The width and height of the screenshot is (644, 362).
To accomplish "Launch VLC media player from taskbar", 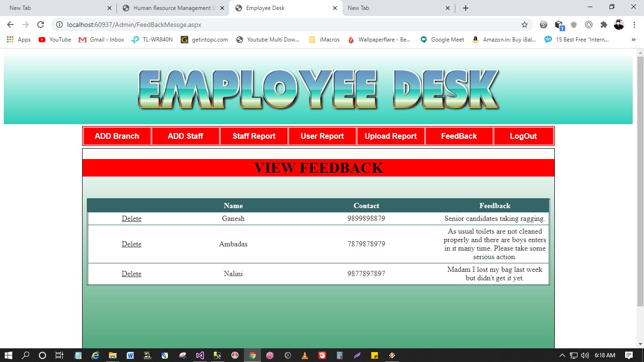I will coord(305,355).
